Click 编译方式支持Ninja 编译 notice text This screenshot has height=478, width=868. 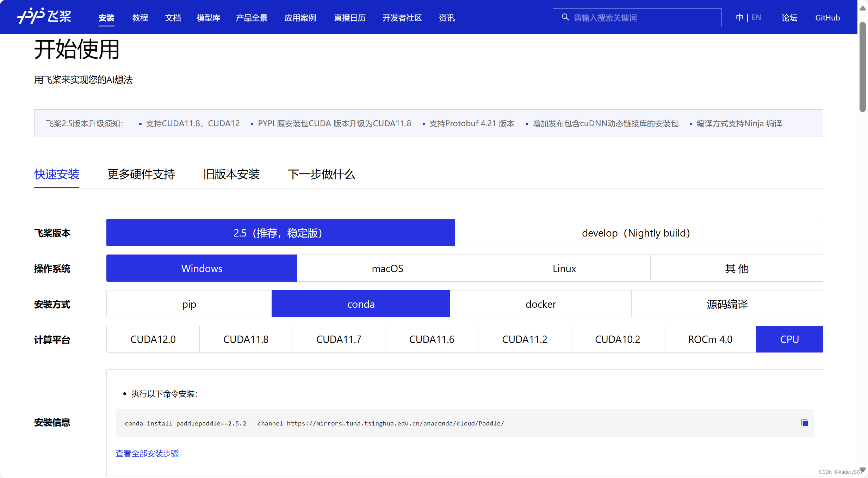click(x=739, y=123)
